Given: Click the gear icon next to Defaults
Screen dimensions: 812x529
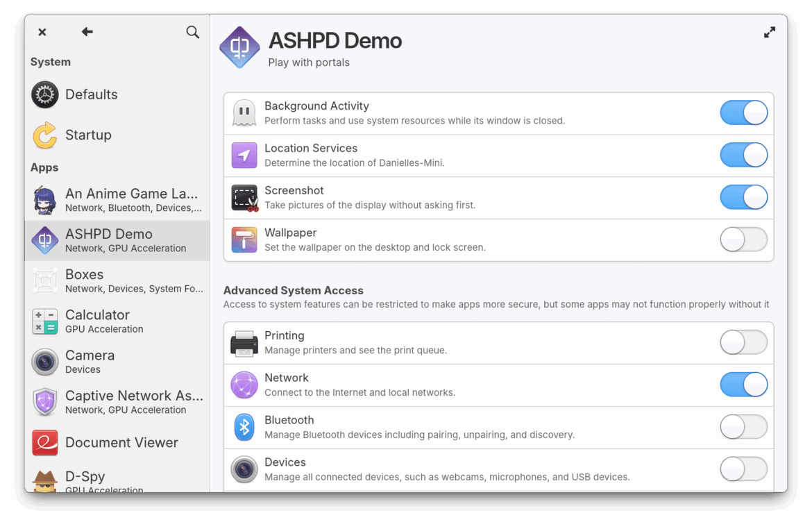Looking at the screenshot, I should pos(44,94).
